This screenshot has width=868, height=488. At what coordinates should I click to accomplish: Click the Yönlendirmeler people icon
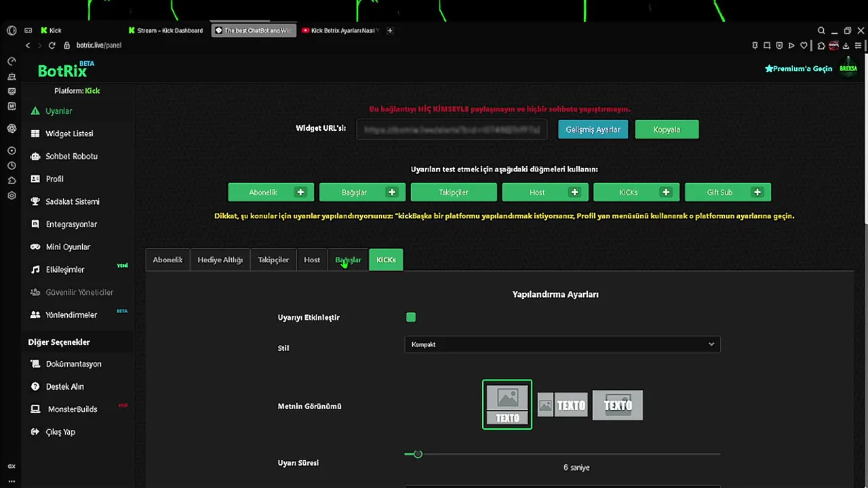point(35,315)
